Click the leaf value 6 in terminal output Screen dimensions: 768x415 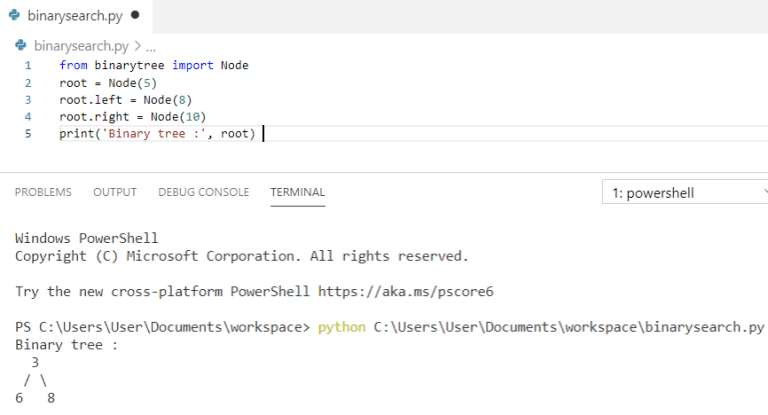coord(19,398)
